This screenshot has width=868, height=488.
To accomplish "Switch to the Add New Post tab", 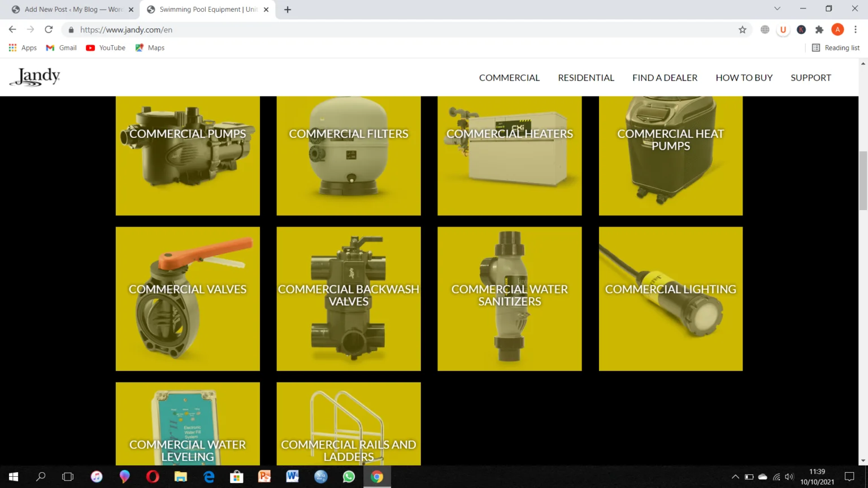I will (x=72, y=10).
